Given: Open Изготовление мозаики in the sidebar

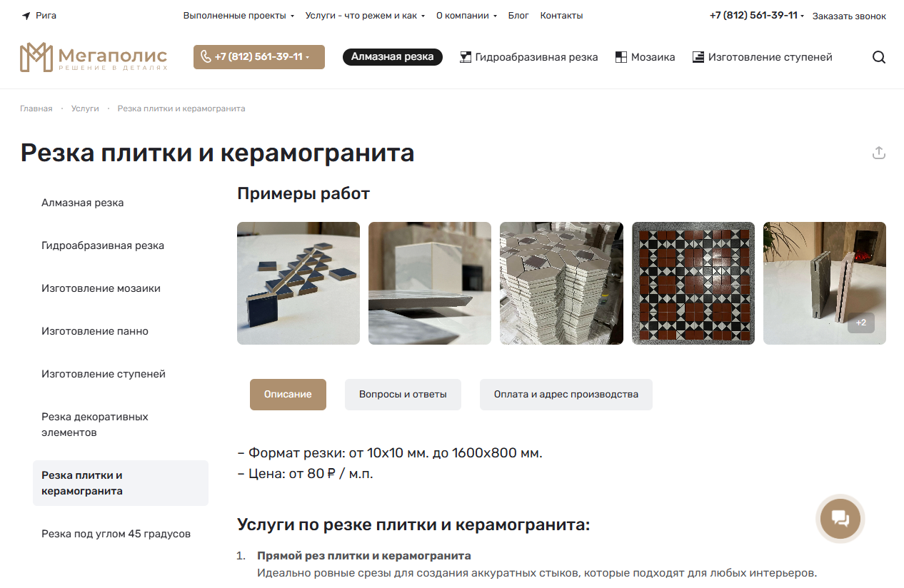Looking at the screenshot, I should pyautogui.click(x=101, y=288).
